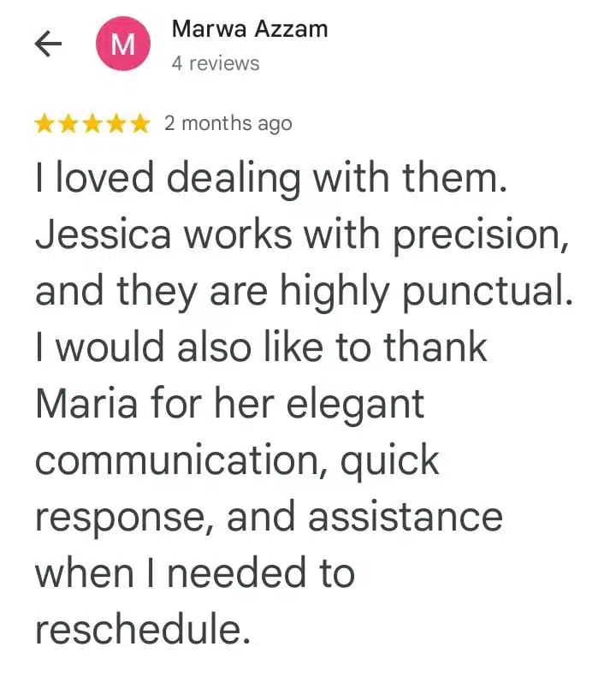Select the fourth yellow rating star
This screenshot has width=616, height=688.
(116, 123)
